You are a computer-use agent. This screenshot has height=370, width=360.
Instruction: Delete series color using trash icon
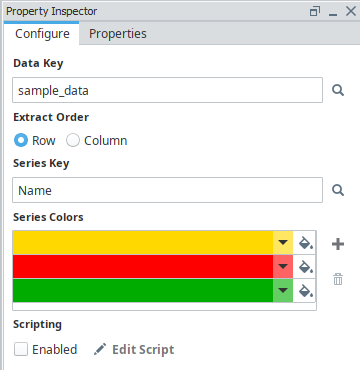pos(338,279)
